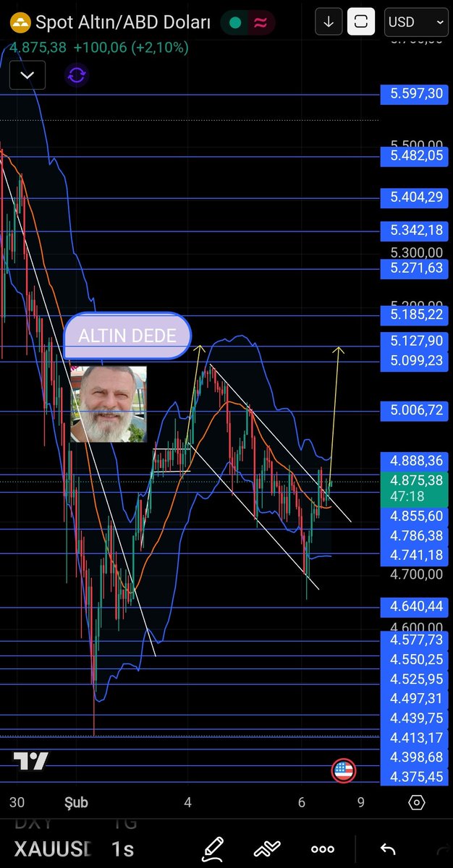The image size is (453, 868).
Task: Open the USD currency dropdown
Action: pyautogui.click(x=416, y=22)
